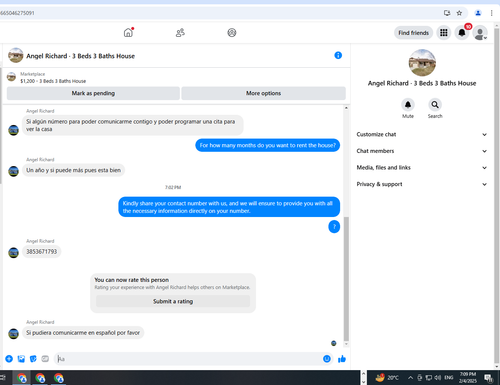The width and height of the screenshot is (500, 385).
Task: Click the phone number message 3853671793
Action: (x=42, y=252)
